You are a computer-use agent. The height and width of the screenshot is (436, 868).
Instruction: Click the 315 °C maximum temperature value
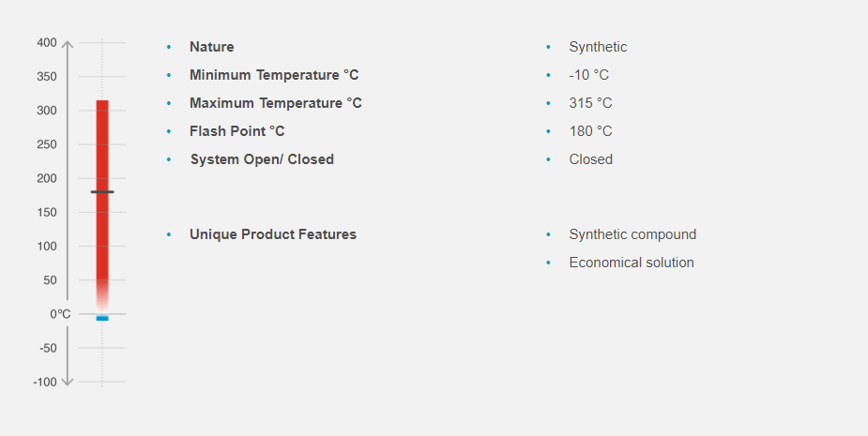(x=590, y=103)
